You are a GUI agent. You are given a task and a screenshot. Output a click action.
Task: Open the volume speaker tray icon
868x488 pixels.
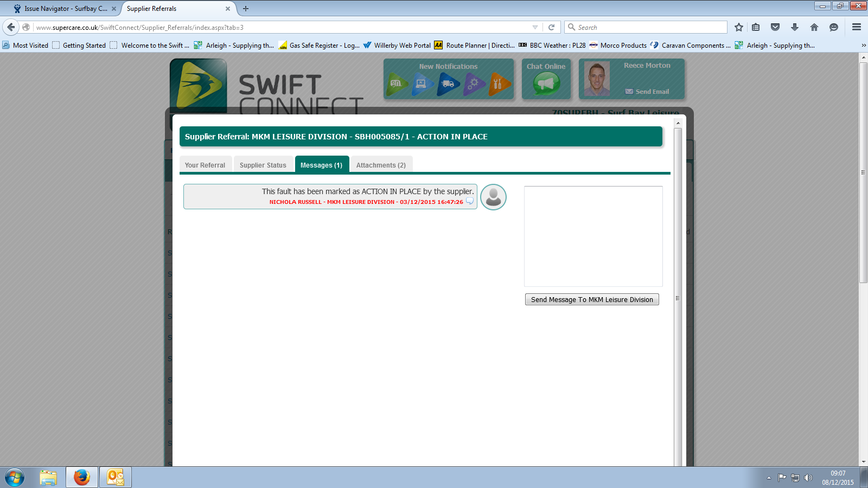pyautogui.click(x=808, y=478)
